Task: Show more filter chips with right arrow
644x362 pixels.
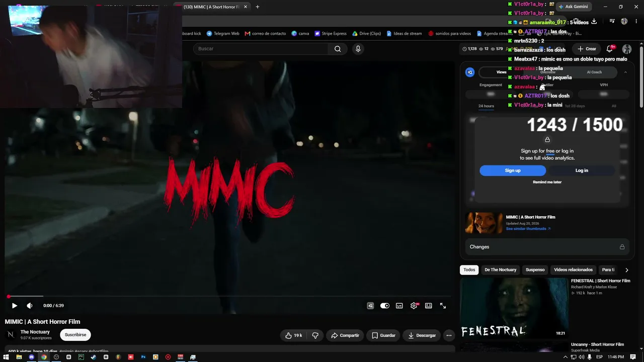Action: [626, 270]
